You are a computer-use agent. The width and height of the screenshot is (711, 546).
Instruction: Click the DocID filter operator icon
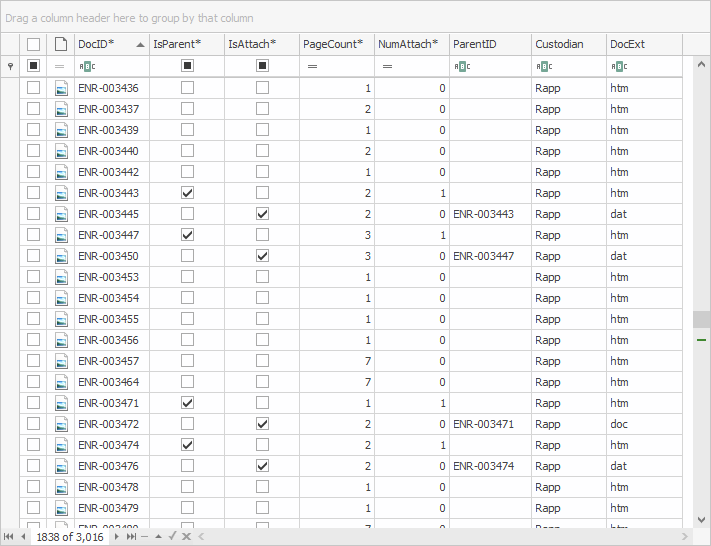coord(86,66)
